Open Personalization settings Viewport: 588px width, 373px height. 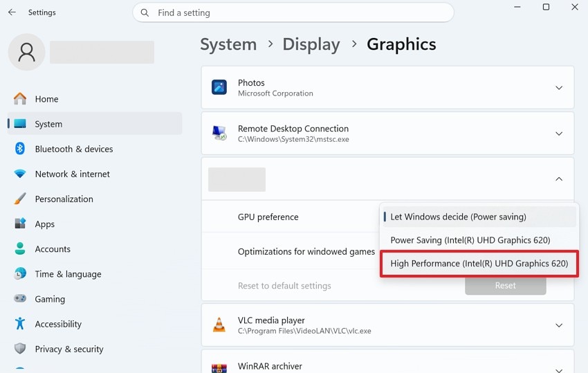click(95, 199)
